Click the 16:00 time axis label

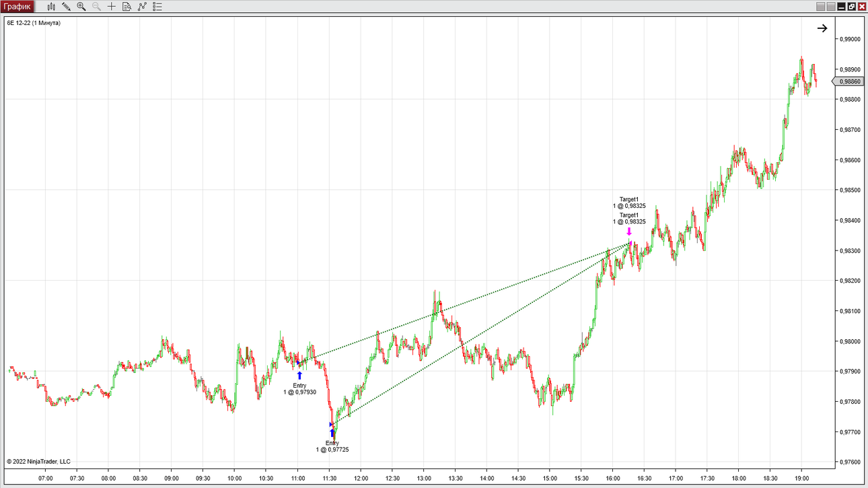pyautogui.click(x=613, y=479)
